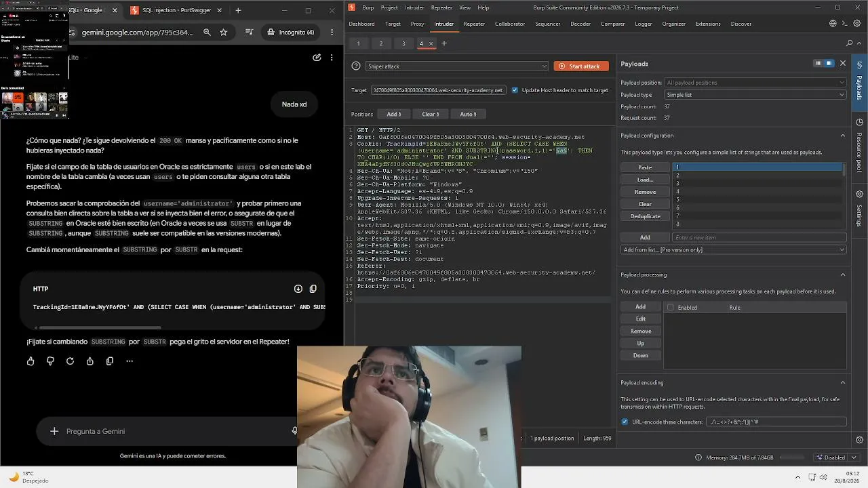Select Intruder attack tab 2

pos(381,43)
